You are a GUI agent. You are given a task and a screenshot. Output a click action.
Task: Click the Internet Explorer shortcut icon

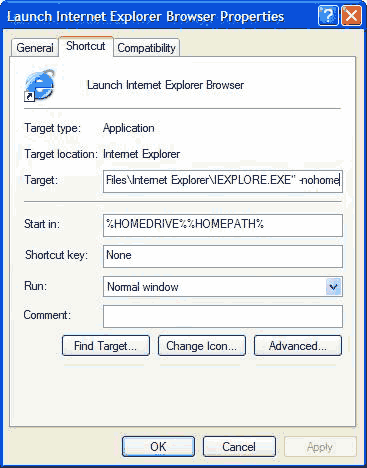click(x=39, y=85)
